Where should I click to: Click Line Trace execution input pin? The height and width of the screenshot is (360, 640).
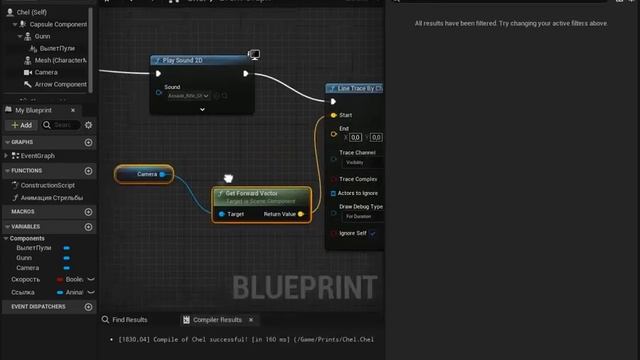[x=333, y=102]
